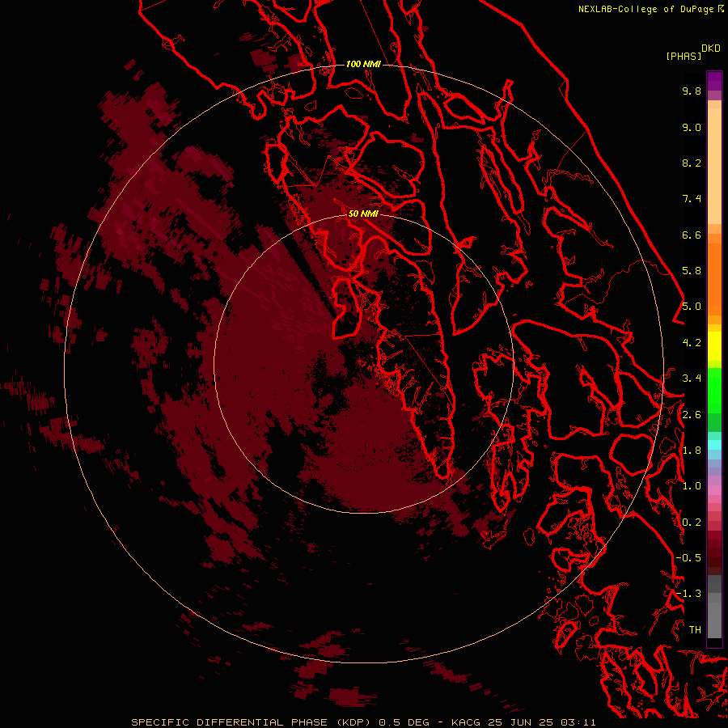Click the 3.4 scale value
Image resolution: width=728 pixels, height=728 pixels.
point(692,379)
